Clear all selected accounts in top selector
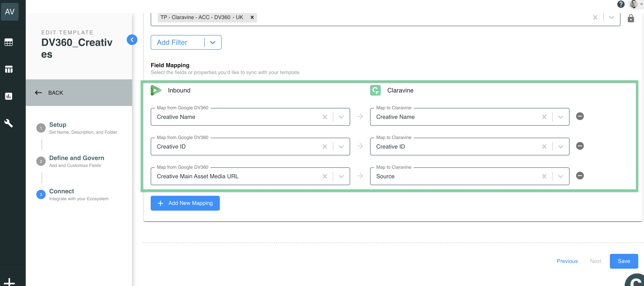The height and width of the screenshot is (286, 644). [x=595, y=17]
